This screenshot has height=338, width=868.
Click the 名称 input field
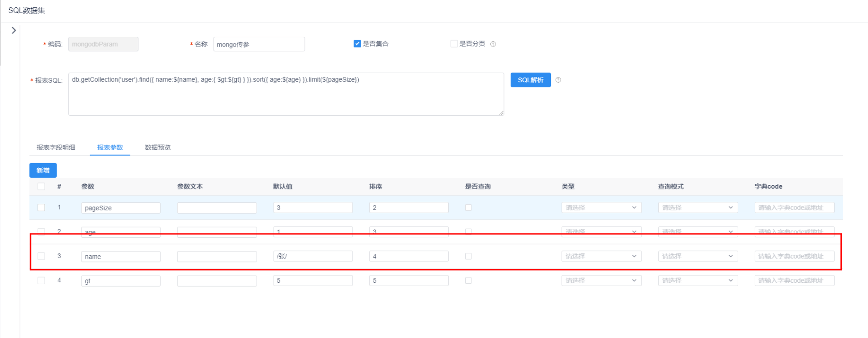point(259,44)
